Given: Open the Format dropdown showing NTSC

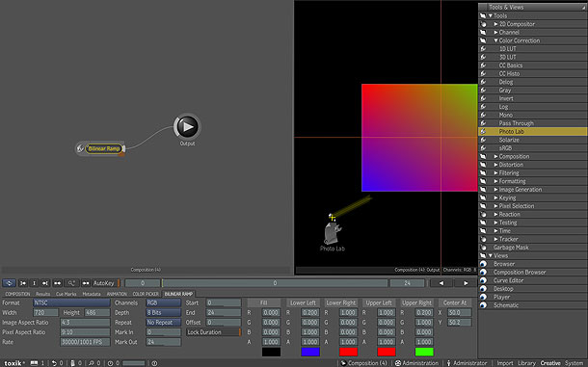Looking at the screenshot, I should point(71,302).
